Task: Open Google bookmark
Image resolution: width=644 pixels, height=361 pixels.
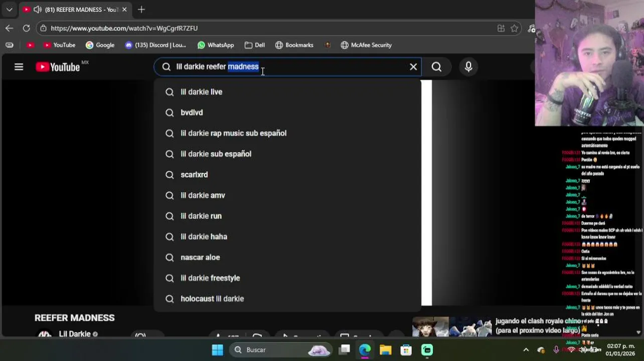Action: [x=100, y=45]
